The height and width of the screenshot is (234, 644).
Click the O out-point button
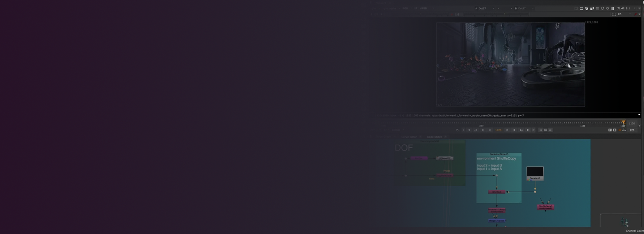pyautogui.click(x=534, y=130)
